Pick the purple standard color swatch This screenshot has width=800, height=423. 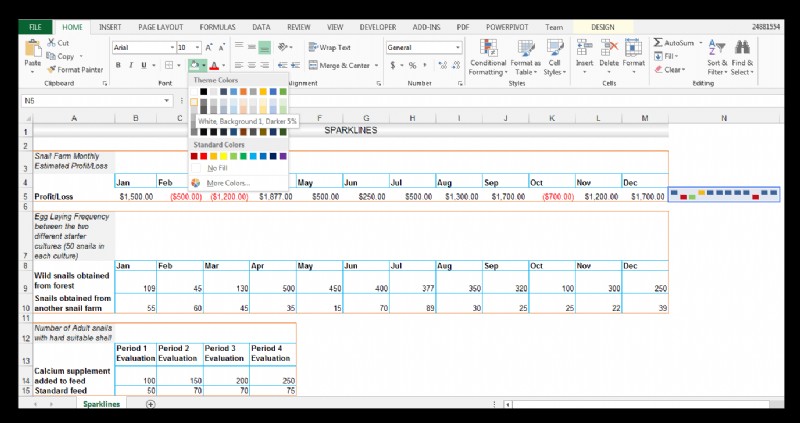[x=283, y=156]
